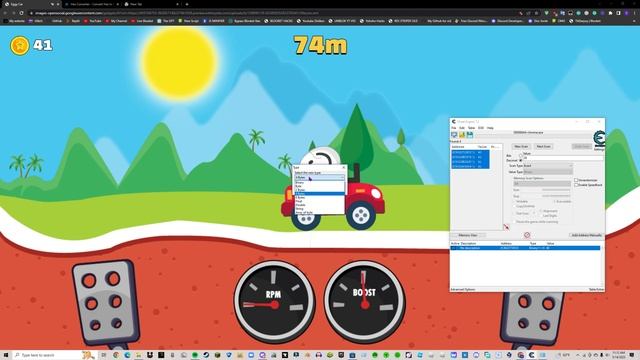Open the process list icon in Cheat Engine
Image resolution: width=640 pixels, height=360 pixels.
(454, 135)
